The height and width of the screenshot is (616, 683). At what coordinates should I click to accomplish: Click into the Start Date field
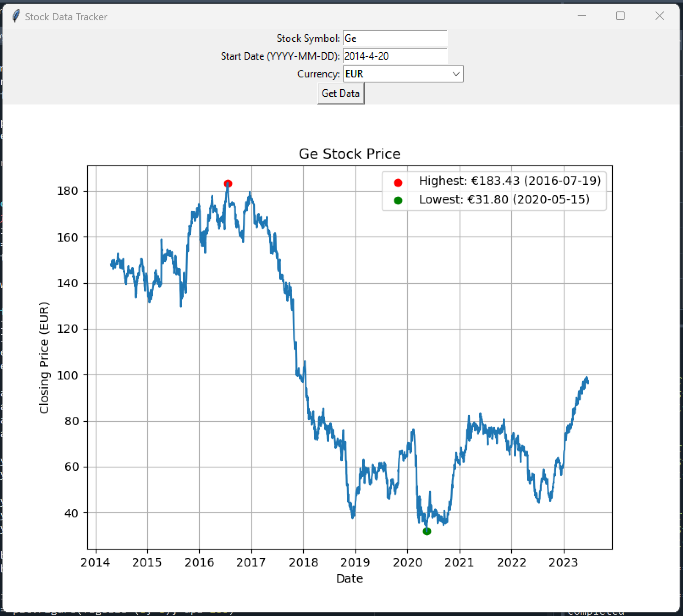click(x=394, y=56)
